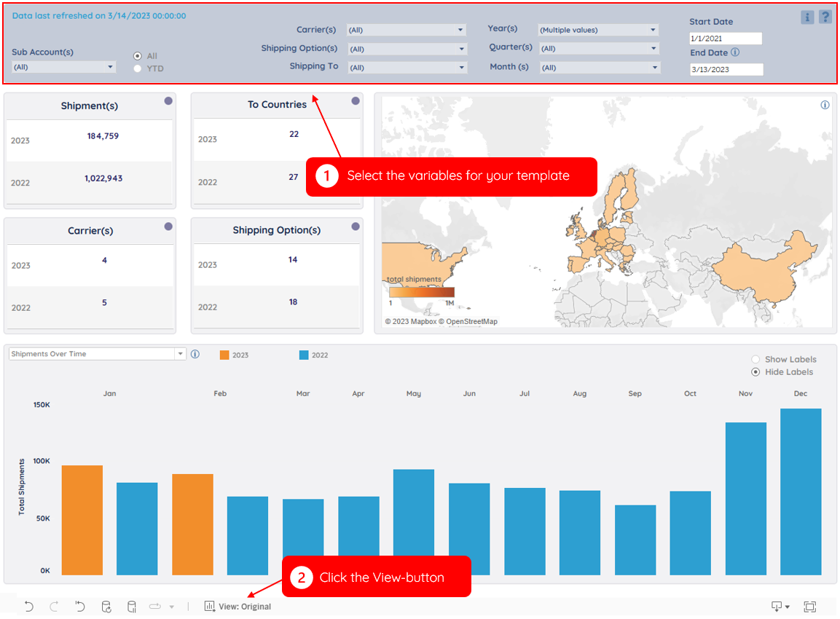This screenshot has width=840, height=619.
Task: Click the Shipment(s) card title
Action: (90, 106)
